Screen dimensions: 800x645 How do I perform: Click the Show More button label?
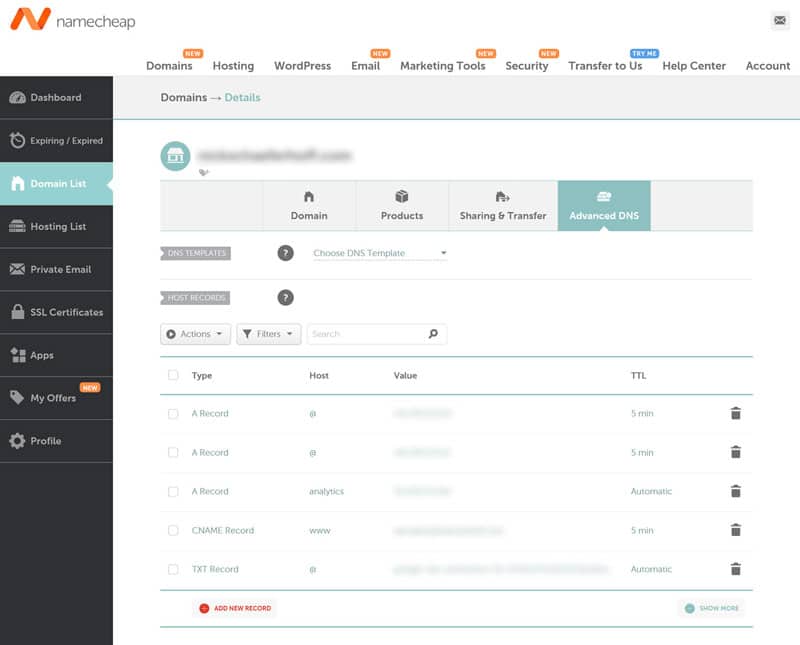[x=719, y=608]
